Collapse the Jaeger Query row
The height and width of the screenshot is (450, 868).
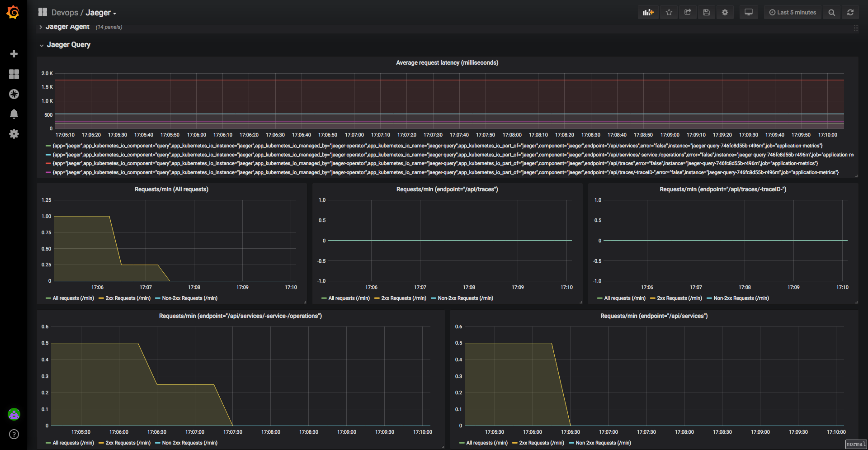click(68, 45)
